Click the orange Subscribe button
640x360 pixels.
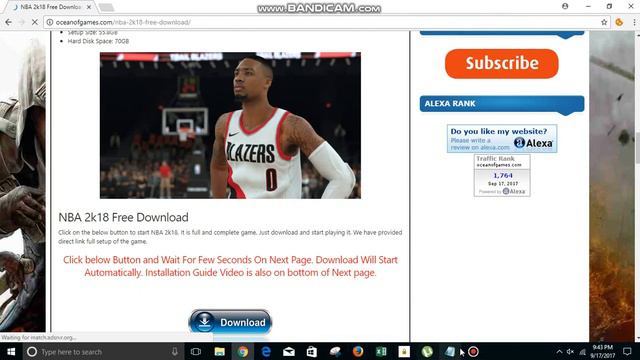point(502,64)
